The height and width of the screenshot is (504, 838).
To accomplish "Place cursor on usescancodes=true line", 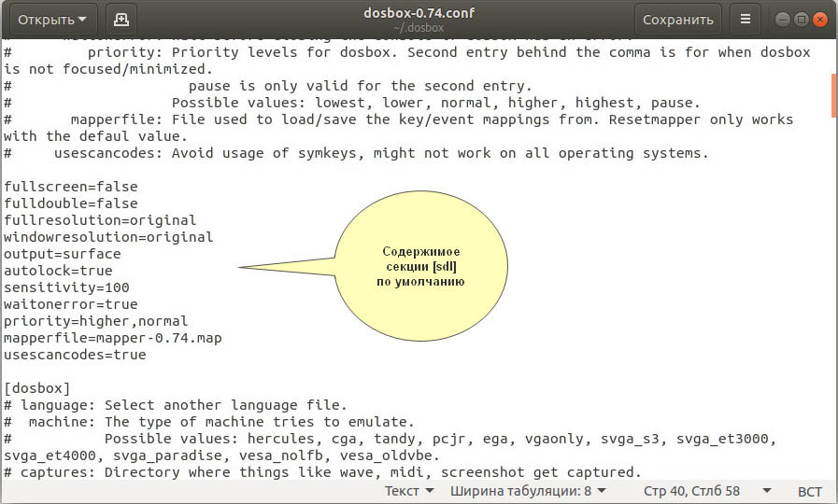I will point(75,355).
